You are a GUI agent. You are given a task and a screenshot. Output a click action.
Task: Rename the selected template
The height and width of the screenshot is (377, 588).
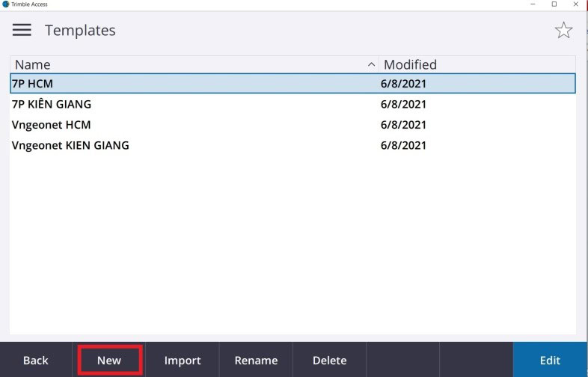tap(256, 360)
